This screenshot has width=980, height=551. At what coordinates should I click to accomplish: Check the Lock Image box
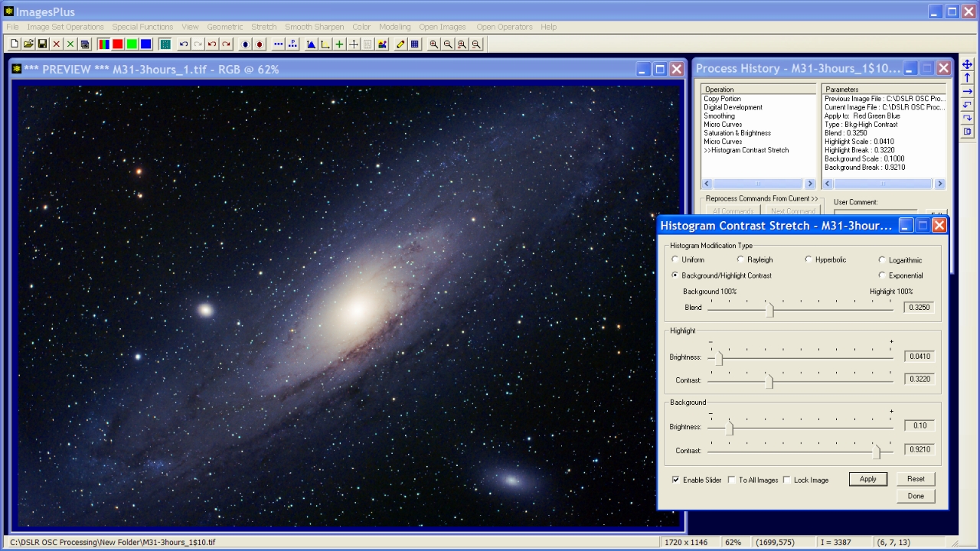[x=787, y=480]
